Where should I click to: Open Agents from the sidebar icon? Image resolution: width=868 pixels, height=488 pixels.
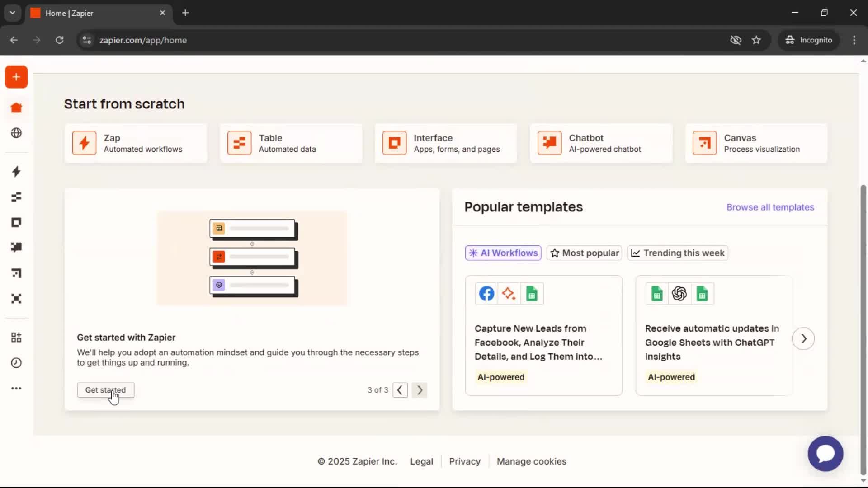click(x=16, y=298)
